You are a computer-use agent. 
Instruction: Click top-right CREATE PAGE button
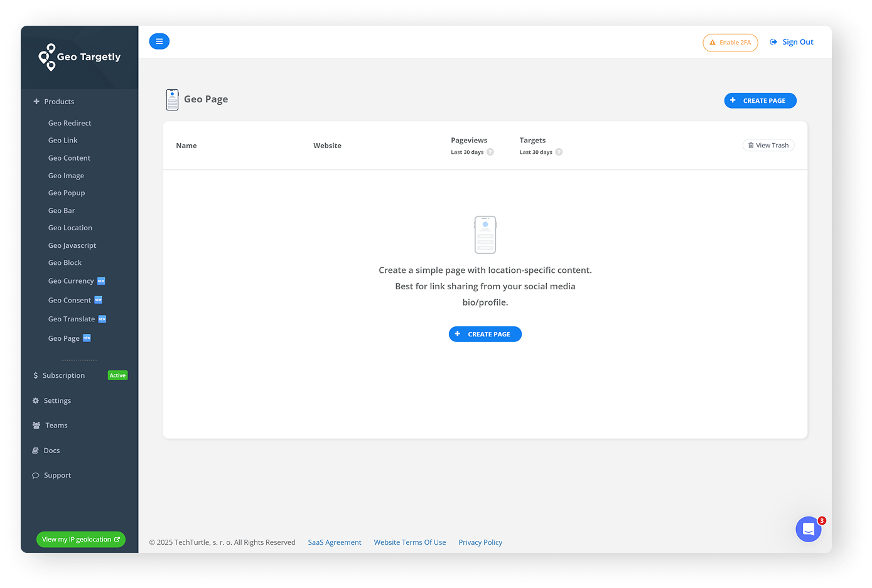point(760,100)
